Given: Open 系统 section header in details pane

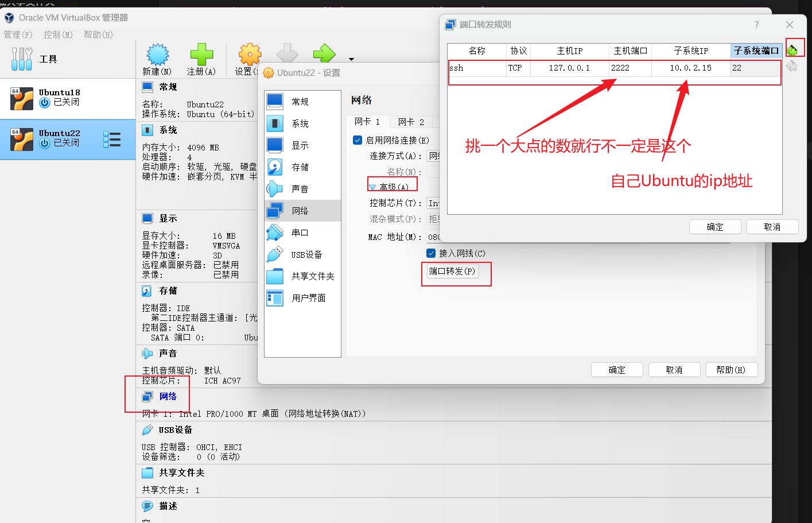Looking at the screenshot, I should (x=168, y=130).
